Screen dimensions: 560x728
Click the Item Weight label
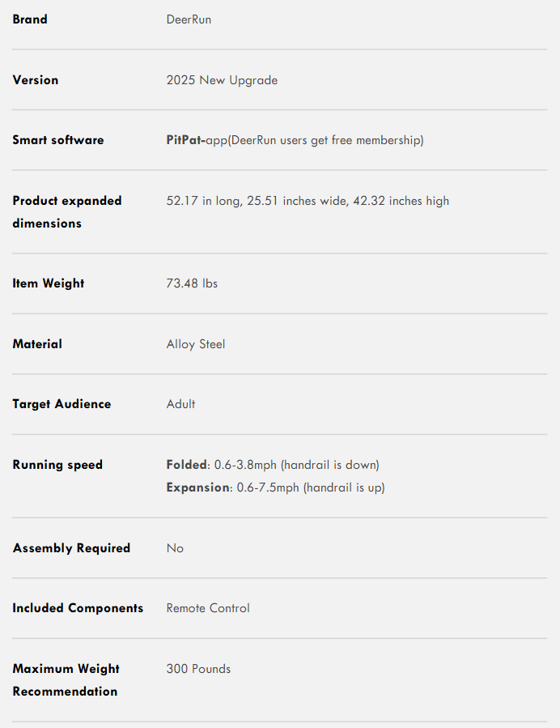pyautogui.click(x=49, y=283)
